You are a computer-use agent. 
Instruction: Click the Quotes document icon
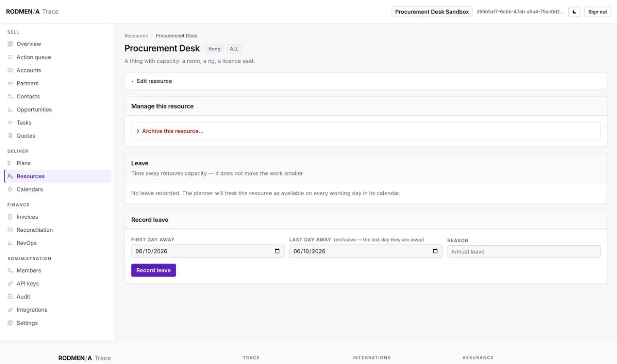pos(10,136)
